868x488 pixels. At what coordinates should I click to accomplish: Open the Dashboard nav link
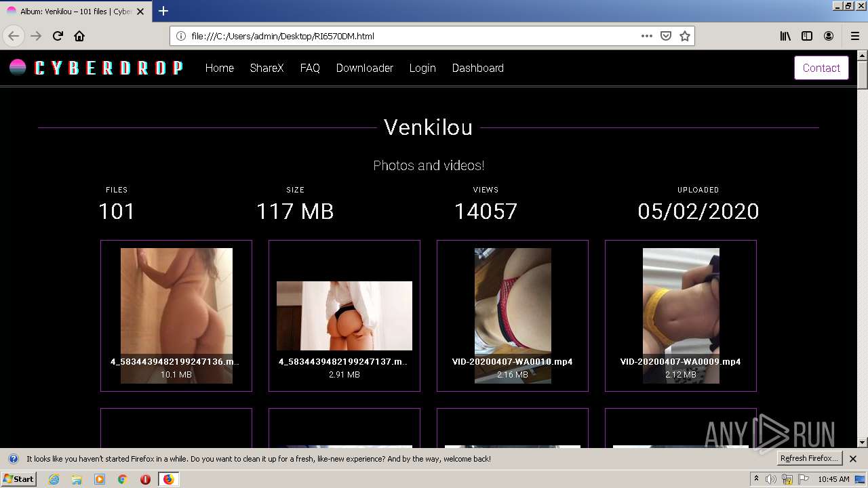(x=477, y=68)
